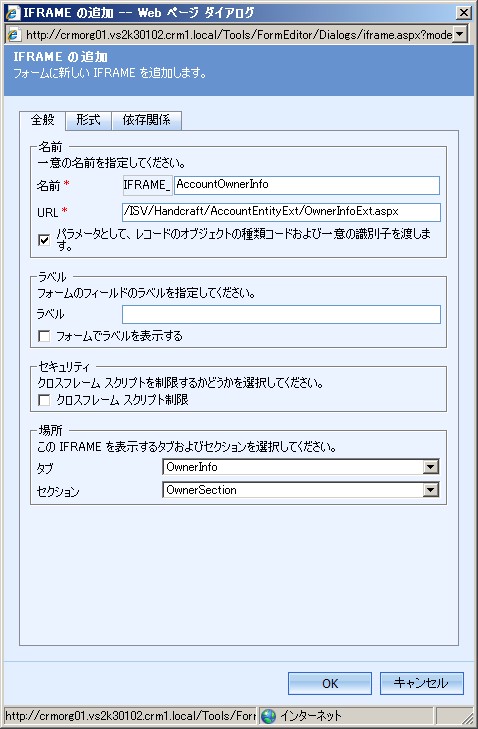The width and height of the screenshot is (478, 729).
Task: Click the Internet Explorer icon in title bar
Action: 13,13
